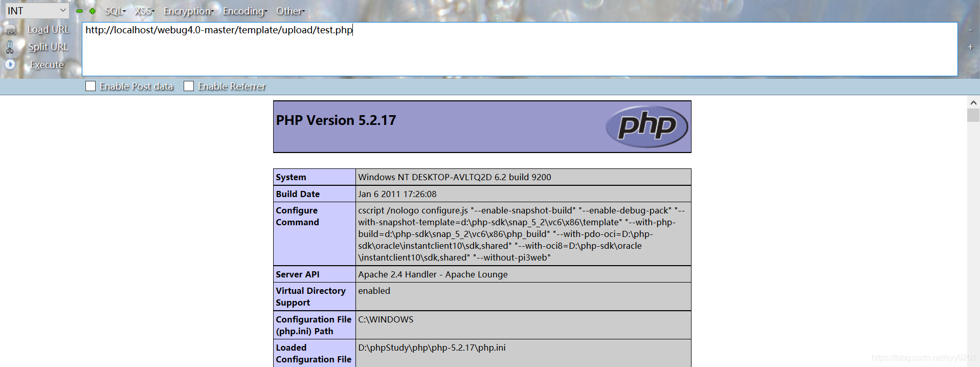Click the green minus icon in HackBar toolbar
This screenshot has height=367, width=980.
(x=79, y=11)
